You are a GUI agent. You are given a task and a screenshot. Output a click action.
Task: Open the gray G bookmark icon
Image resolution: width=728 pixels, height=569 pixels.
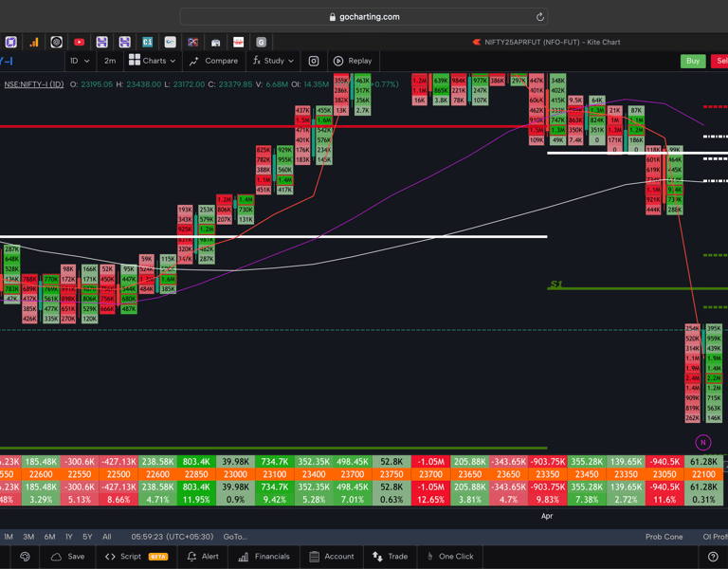[262, 43]
